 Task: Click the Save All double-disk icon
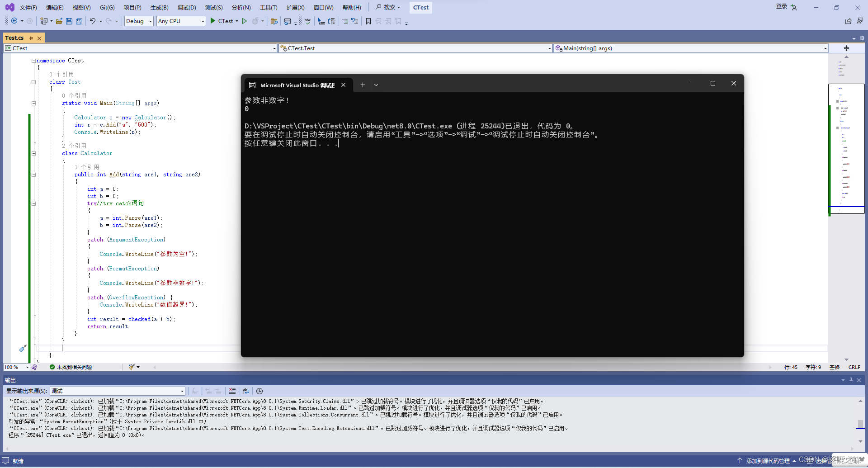coord(79,21)
